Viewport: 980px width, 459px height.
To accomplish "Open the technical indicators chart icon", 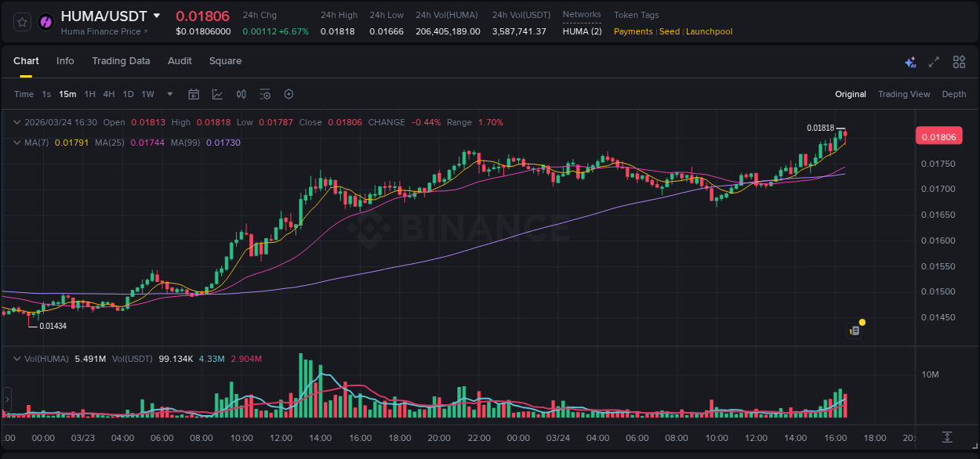I will coord(217,94).
